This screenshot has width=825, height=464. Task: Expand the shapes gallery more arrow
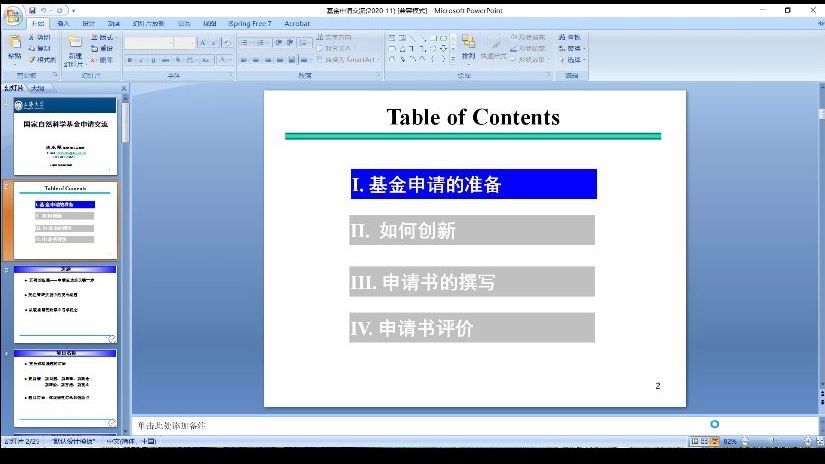coord(453,59)
